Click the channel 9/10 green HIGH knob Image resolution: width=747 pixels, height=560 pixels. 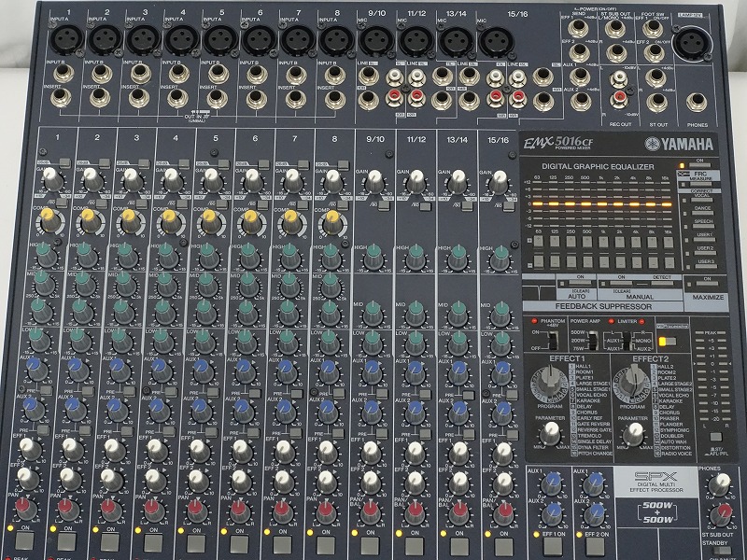coord(374,254)
